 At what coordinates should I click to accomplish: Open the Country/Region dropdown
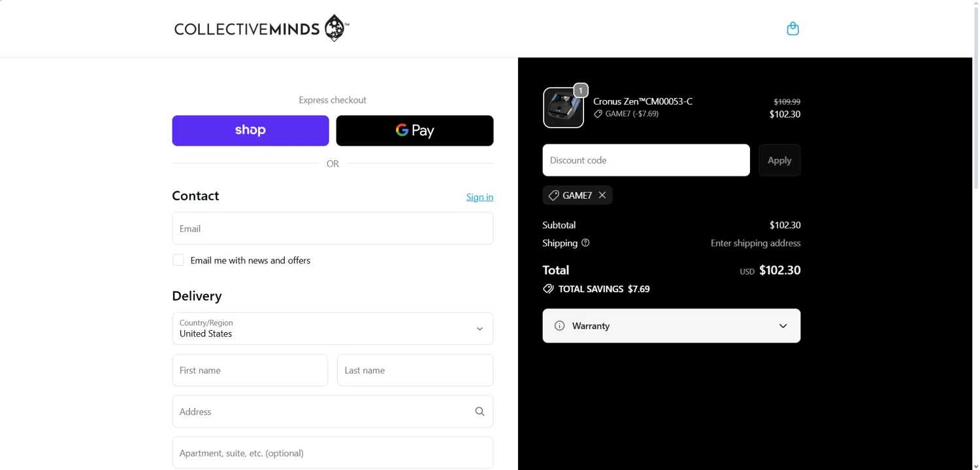click(333, 329)
